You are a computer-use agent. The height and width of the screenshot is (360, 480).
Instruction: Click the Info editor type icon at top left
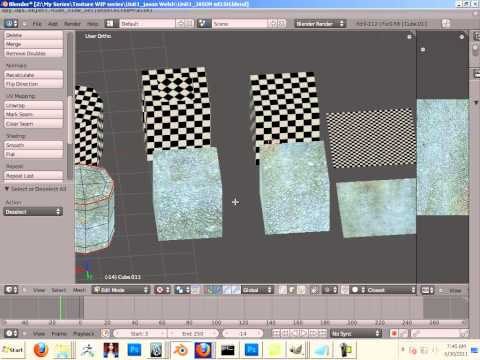click(x=11, y=23)
